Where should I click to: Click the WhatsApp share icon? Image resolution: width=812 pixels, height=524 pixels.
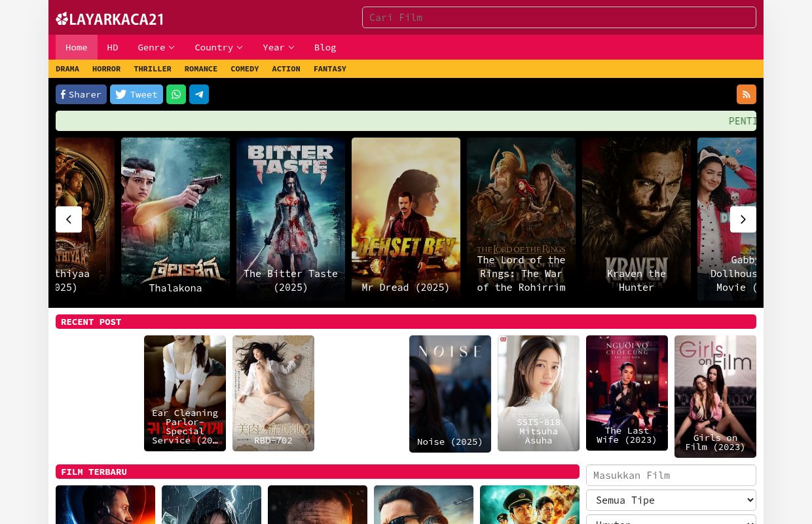tap(176, 94)
